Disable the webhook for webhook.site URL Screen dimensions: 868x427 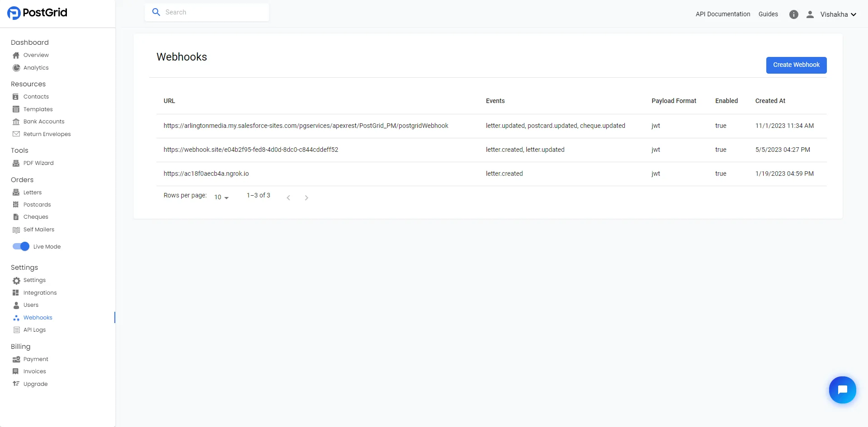(721, 150)
